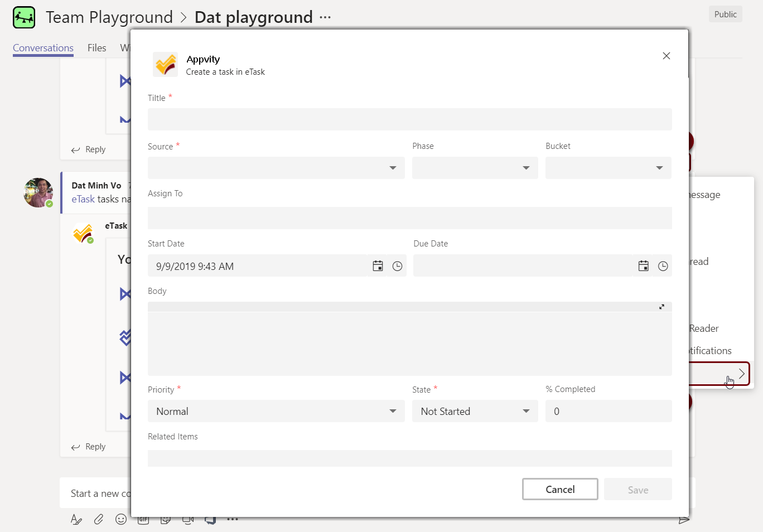Click the eTask link in message
This screenshot has width=763, height=532.
pyautogui.click(x=83, y=199)
